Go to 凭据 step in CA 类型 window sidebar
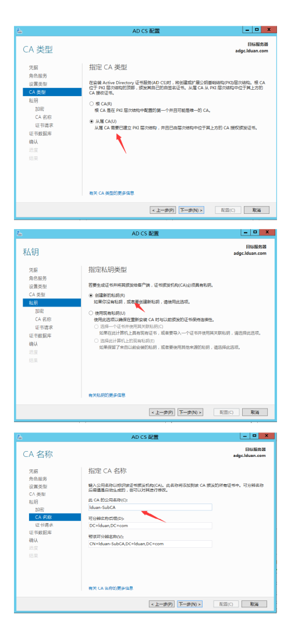Viewport: 291px width, 644px height. pyautogui.click(x=34, y=68)
